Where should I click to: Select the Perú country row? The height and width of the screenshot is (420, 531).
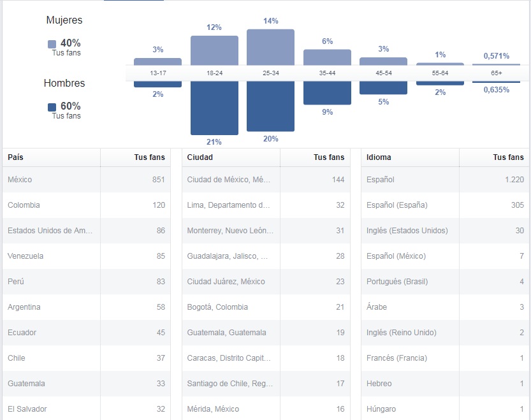[x=86, y=282]
